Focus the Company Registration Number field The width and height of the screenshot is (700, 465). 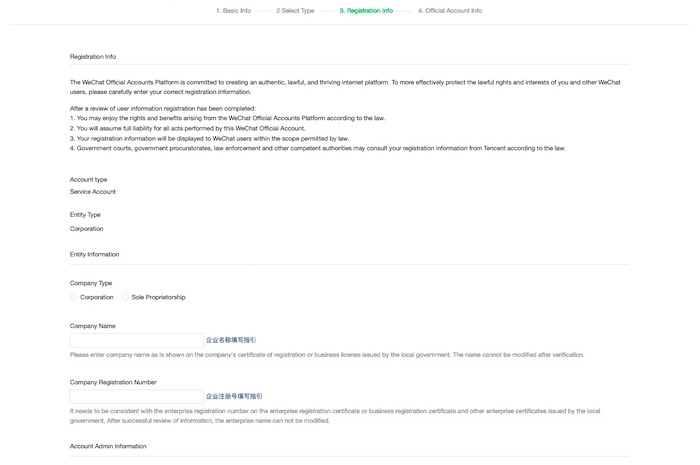pos(137,397)
